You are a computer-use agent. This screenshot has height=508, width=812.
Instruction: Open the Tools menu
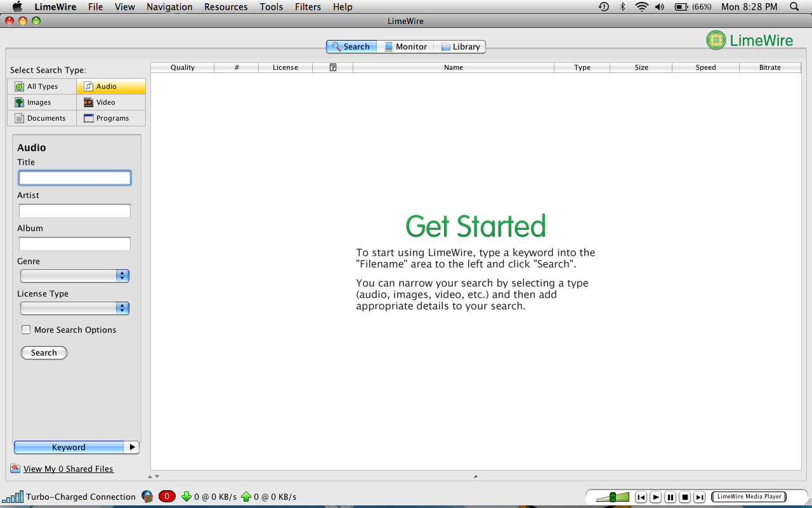click(x=272, y=7)
